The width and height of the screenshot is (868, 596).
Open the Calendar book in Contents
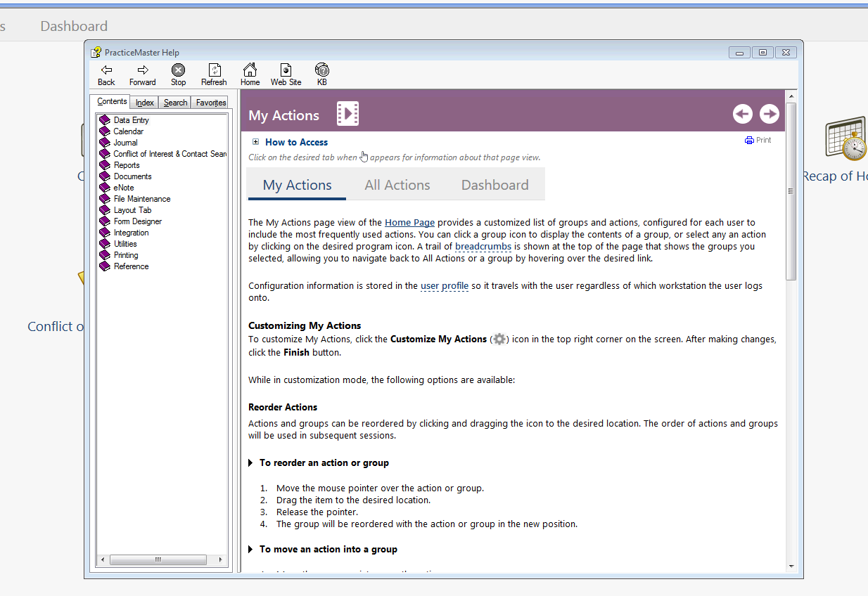pyautogui.click(x=128, y=131)
